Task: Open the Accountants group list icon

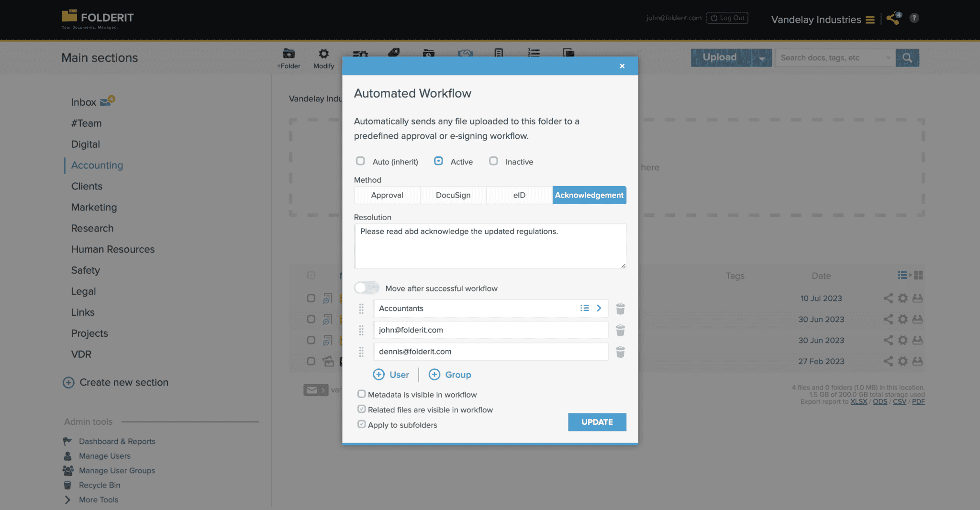Action: (x=584, y=308)
